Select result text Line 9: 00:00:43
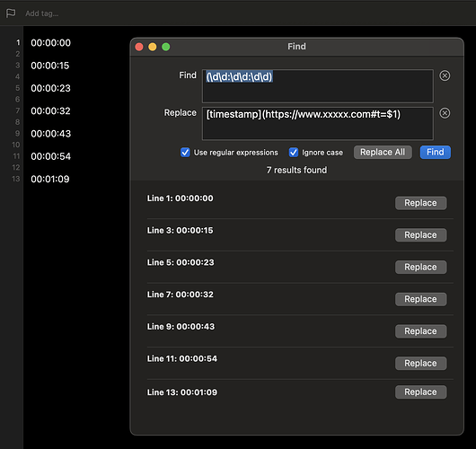The height and width of the screenshot is (449, 476). [181, 326]
